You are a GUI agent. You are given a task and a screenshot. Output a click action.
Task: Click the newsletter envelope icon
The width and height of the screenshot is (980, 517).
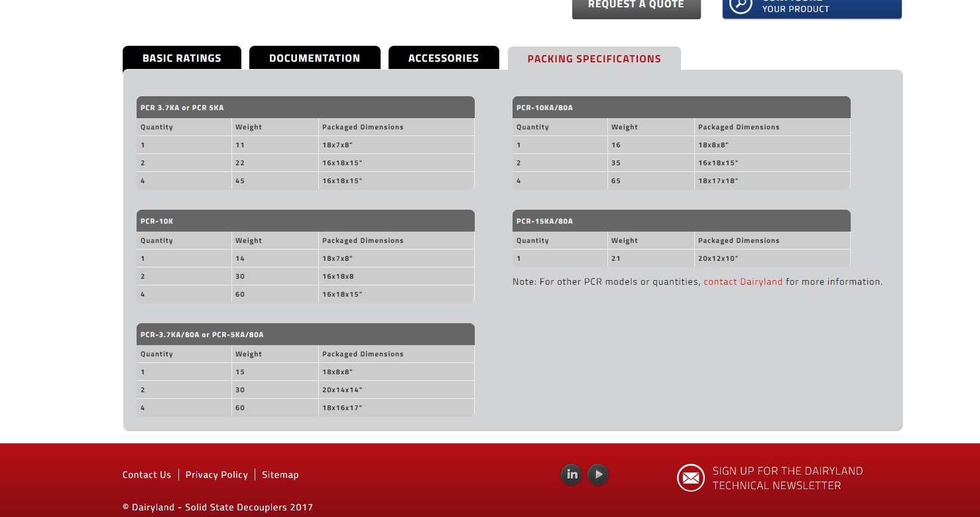coord(691,478)
